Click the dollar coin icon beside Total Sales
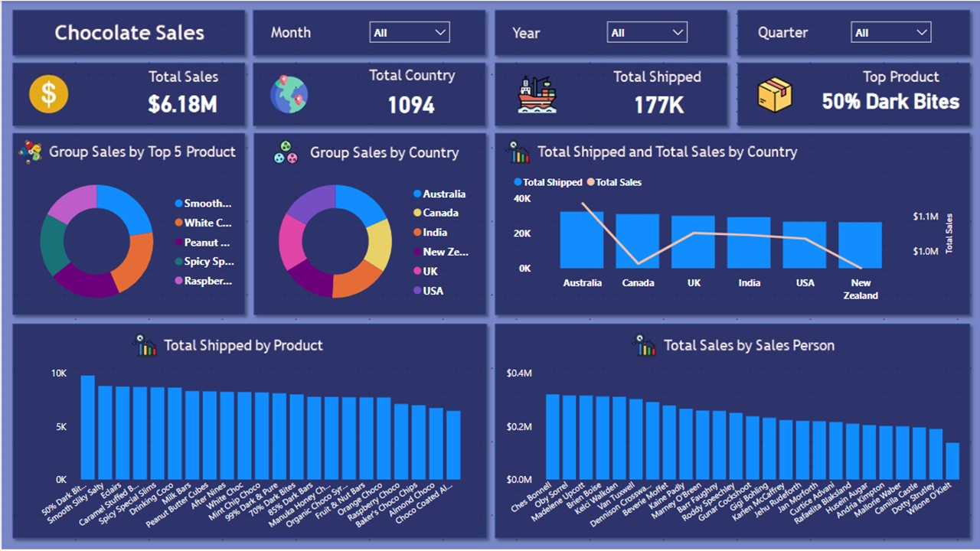The width and height of the screenshot is (980, 551). [x=49, y=95]
